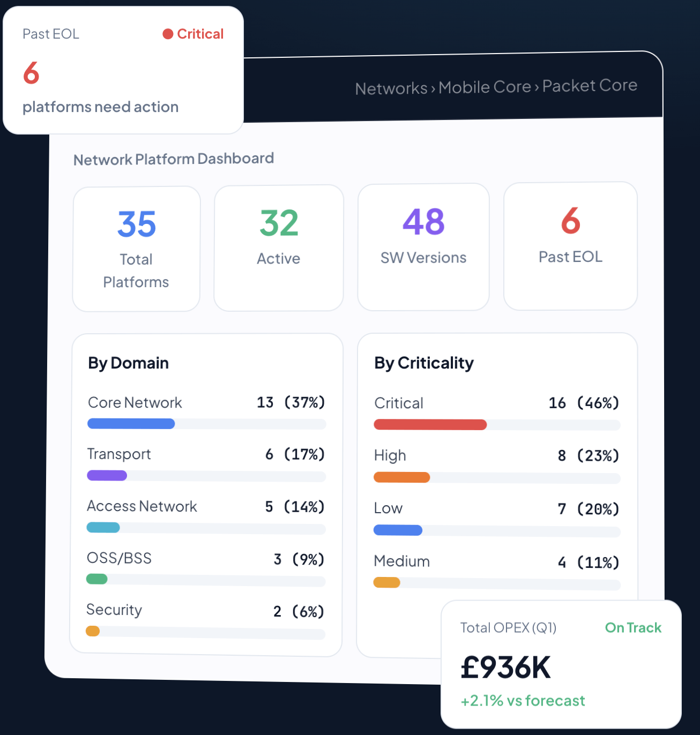Screen dimensions: 700x735
Task: Click the 'platforms need action' text
Action: click(100, 107)
